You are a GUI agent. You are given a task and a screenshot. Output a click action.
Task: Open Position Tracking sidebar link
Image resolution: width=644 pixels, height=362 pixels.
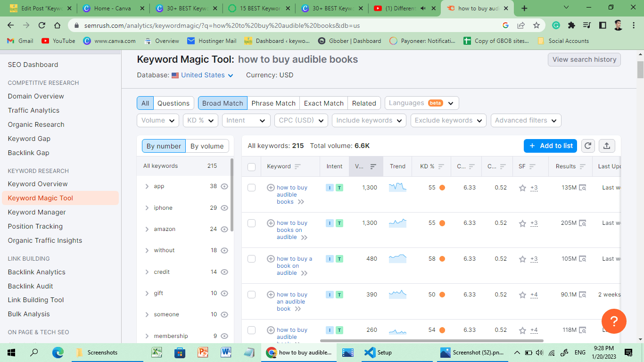(x=35, y=226)
